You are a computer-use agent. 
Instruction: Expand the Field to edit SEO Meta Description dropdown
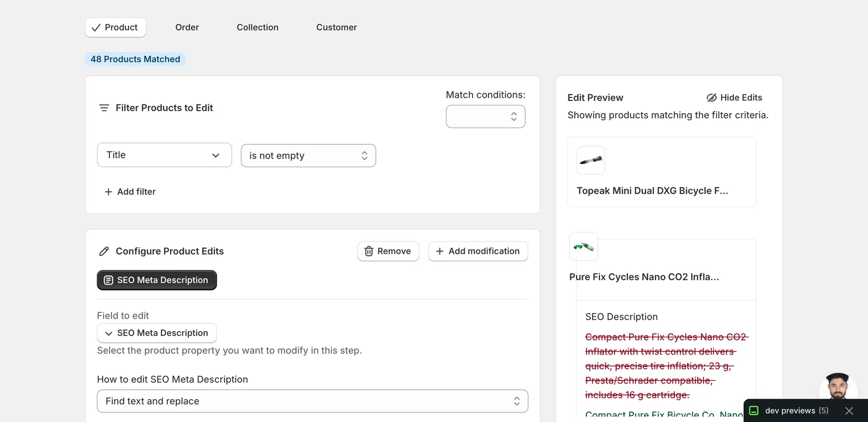(157, 333)
